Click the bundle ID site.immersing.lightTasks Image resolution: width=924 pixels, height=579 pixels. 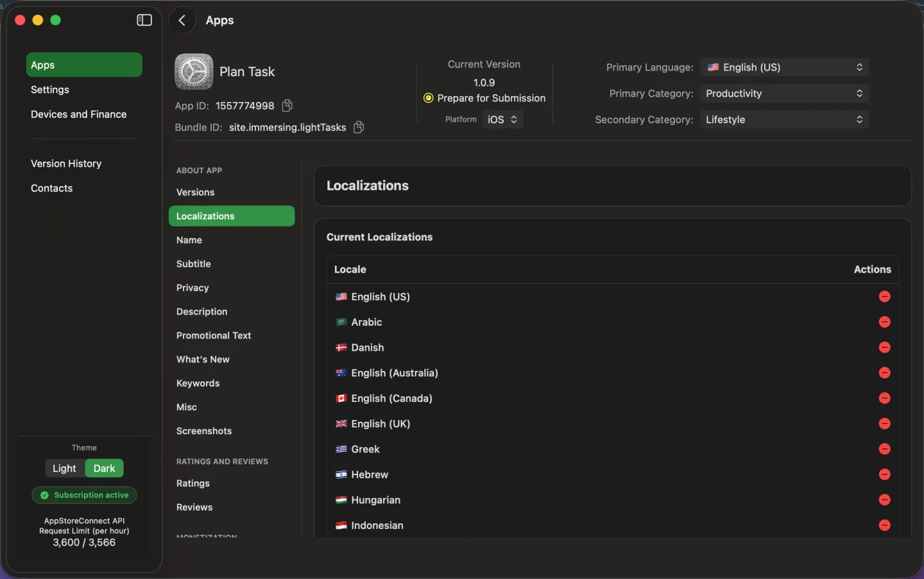tap(287, 128)
